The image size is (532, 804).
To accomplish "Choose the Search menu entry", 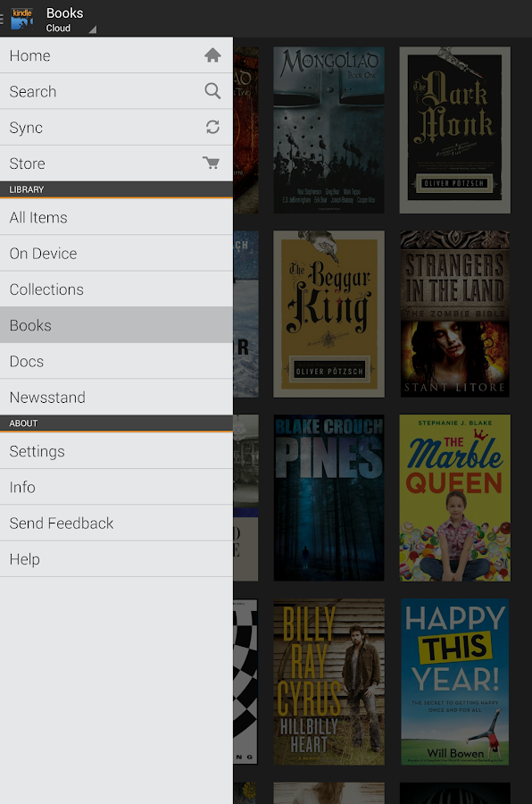I will (x=116, y=91).
